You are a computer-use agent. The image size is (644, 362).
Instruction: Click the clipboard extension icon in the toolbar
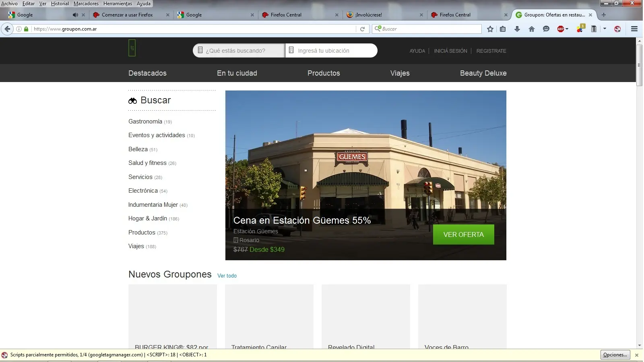point(594,29)
